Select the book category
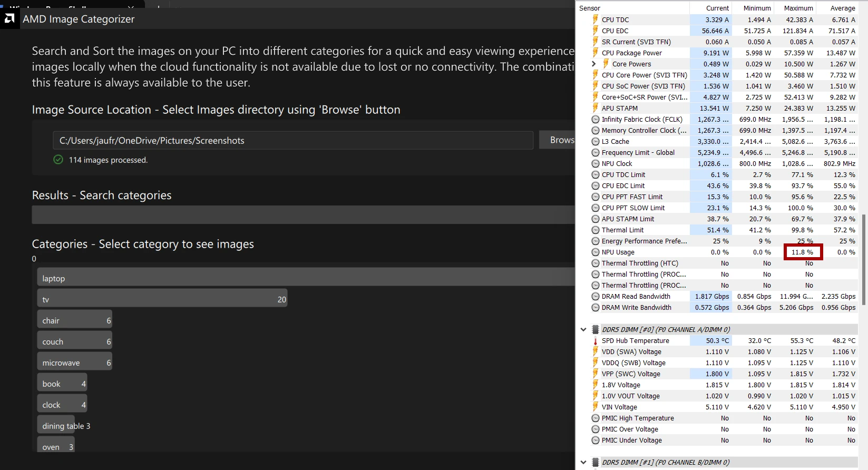 (62, 383)
